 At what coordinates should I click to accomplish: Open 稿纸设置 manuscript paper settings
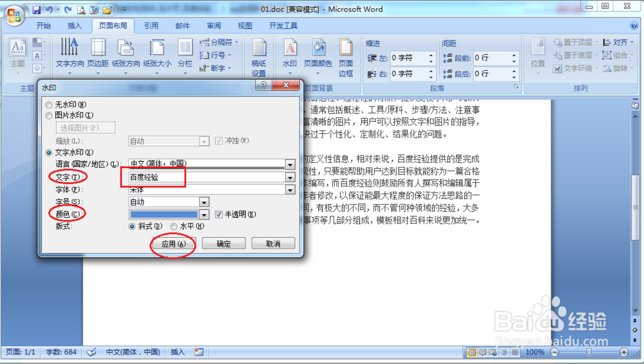pos(259,57)
